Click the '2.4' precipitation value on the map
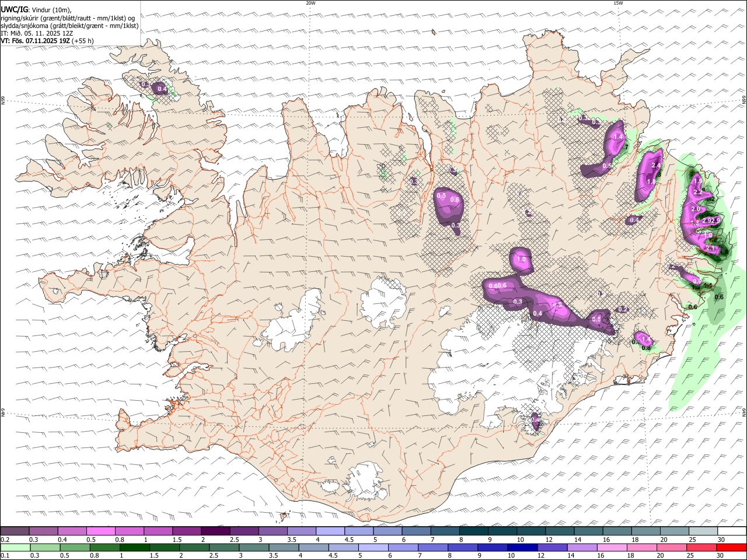 point(655,166)
